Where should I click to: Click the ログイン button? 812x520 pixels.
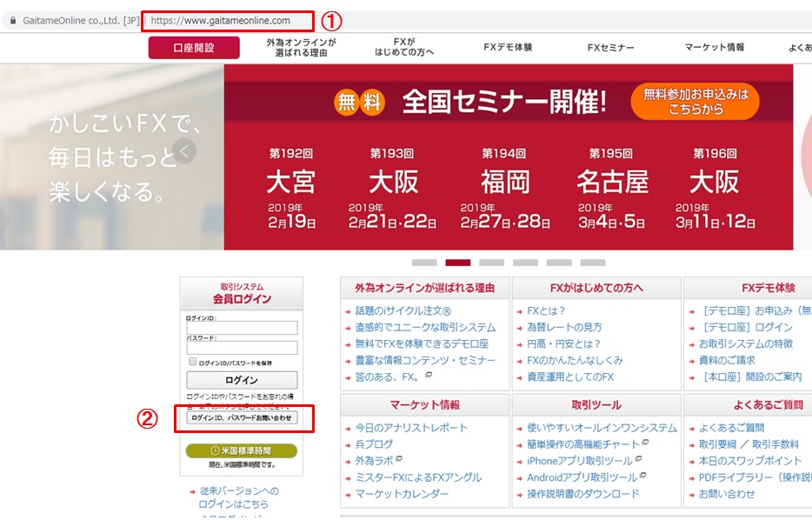pyautogui.click(x=242, y=380)
